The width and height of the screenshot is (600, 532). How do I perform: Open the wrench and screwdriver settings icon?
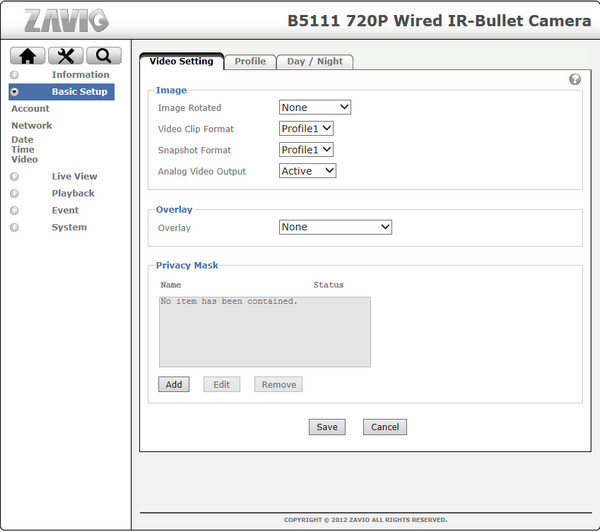click(65, 56)
